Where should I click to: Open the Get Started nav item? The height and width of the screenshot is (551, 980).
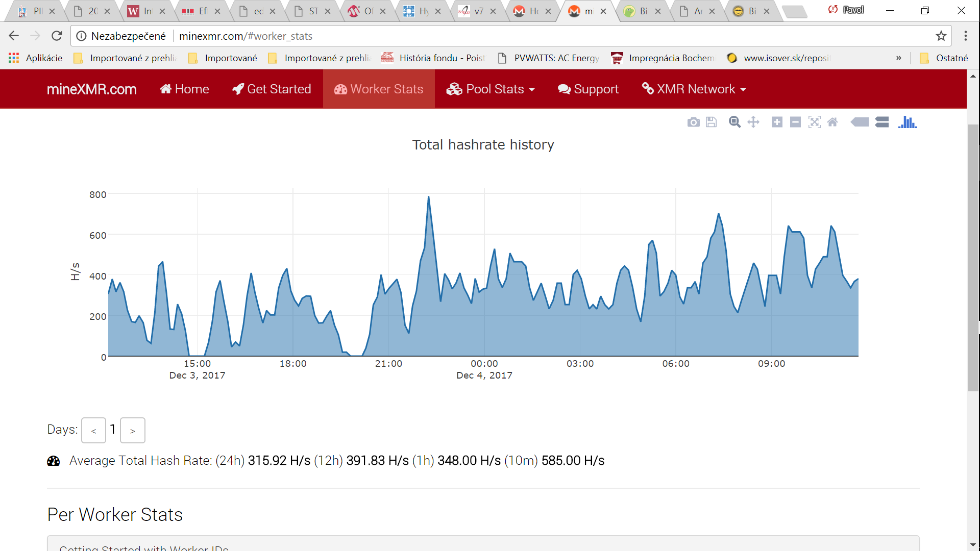point(272,89)
